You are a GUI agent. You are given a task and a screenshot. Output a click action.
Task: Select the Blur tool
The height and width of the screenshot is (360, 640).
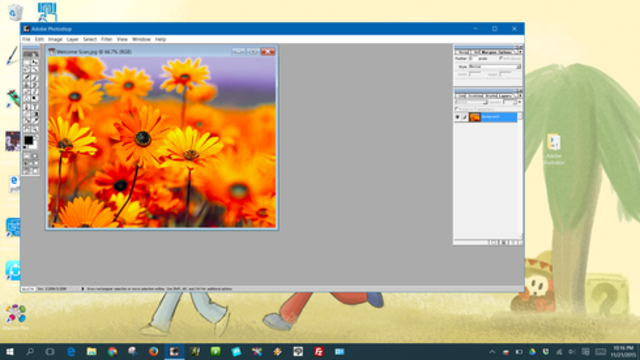pyautogui.click(x=27, y=98)
